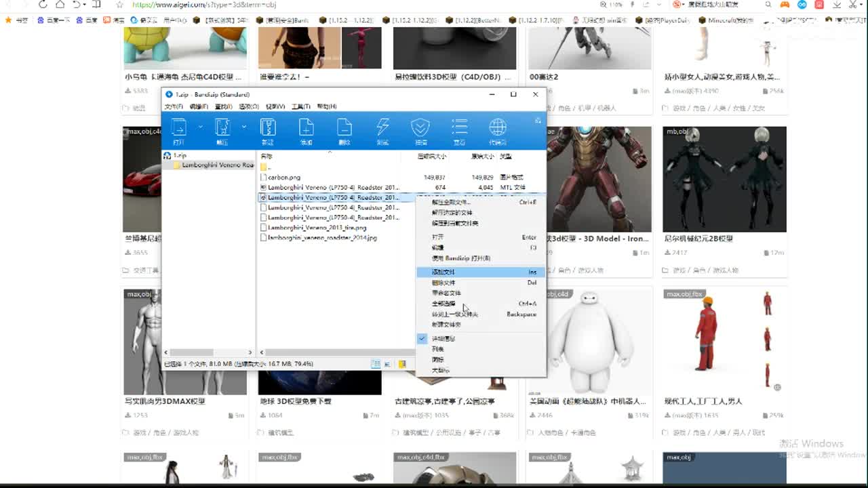Open the File menu in Bandizip
Viewport: 868px width, 488px height.
174,106
